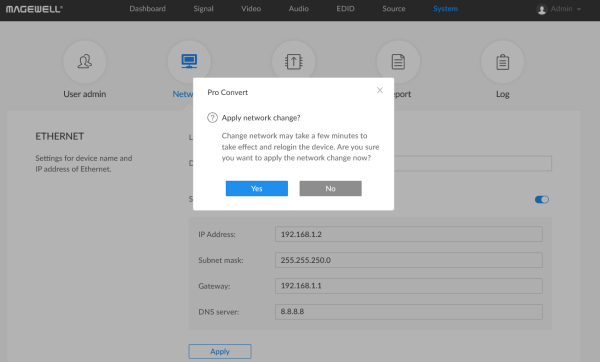Click the Admin user avatar icon

pyautogui.click(x=542, y=9)
